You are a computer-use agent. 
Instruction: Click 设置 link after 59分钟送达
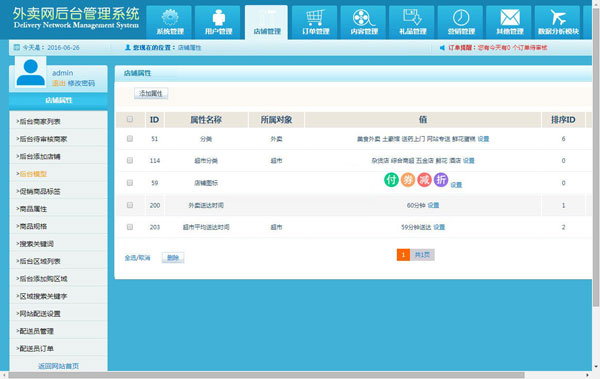tap(439, 227)
